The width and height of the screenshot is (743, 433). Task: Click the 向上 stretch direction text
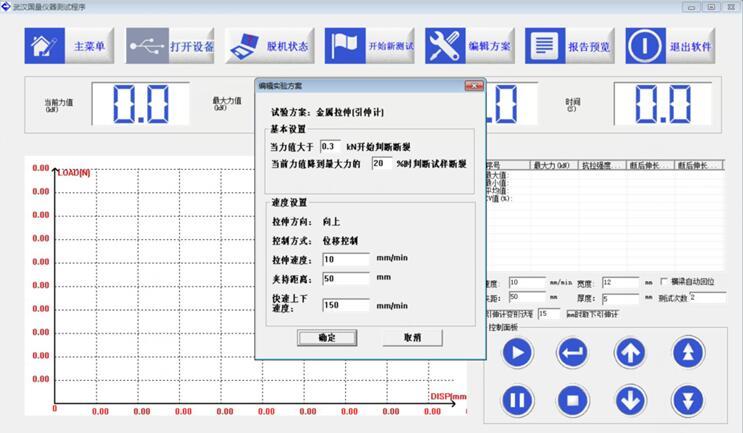pyautogui.click(x=331, y=222)
